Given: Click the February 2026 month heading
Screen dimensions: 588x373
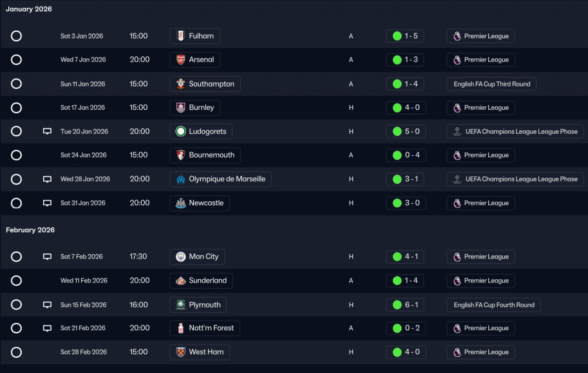Looking at the screenshot, I should coord(30,230).
